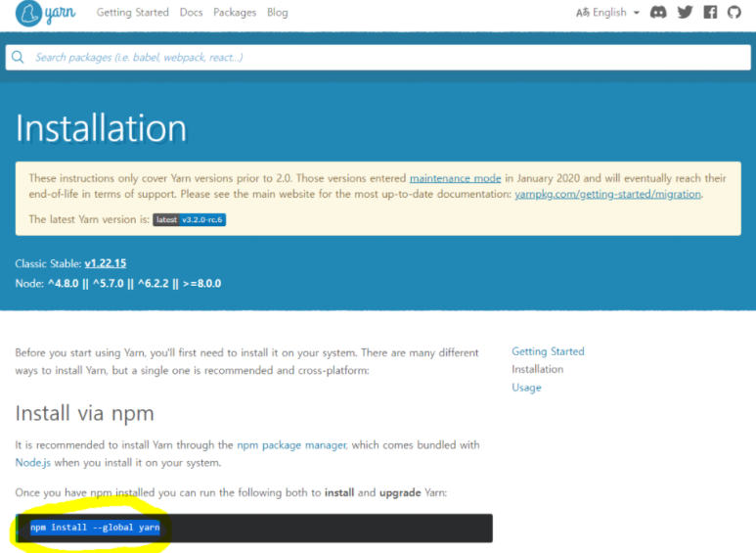Select Installation in the sidebar
Image resolution: width=756 pixels, height=553 pixels.
[537, 369]
